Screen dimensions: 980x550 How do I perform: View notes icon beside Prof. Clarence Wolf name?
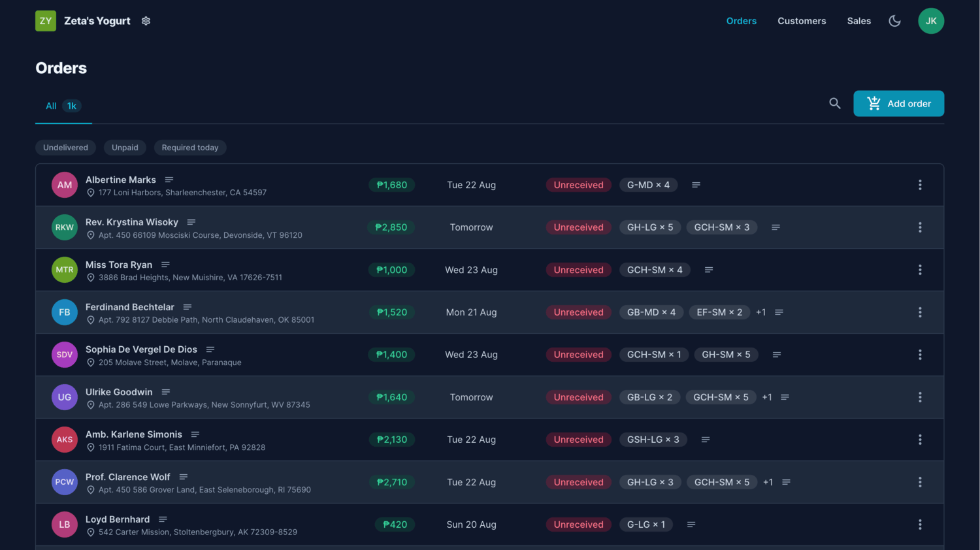click(184, 477)
